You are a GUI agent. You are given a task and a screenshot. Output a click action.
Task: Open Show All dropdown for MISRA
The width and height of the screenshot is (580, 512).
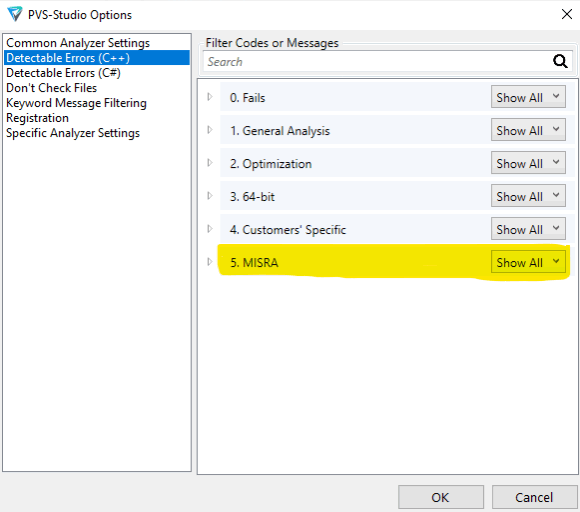[528, 262]
